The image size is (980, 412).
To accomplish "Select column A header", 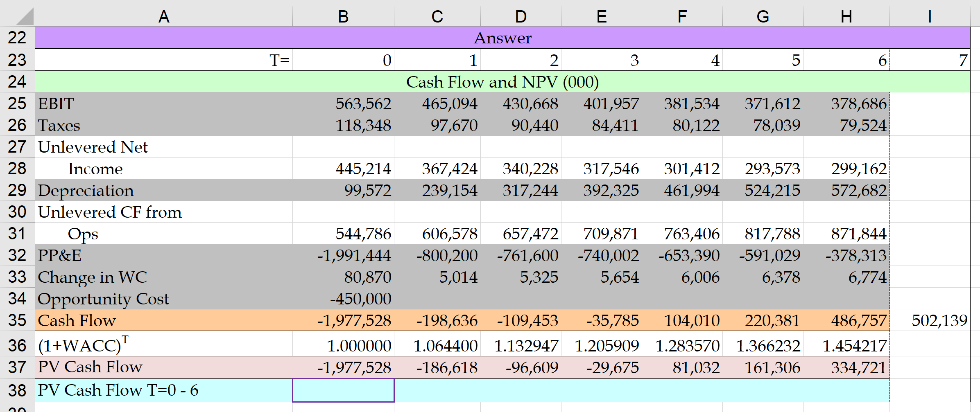I will point(164,17).
